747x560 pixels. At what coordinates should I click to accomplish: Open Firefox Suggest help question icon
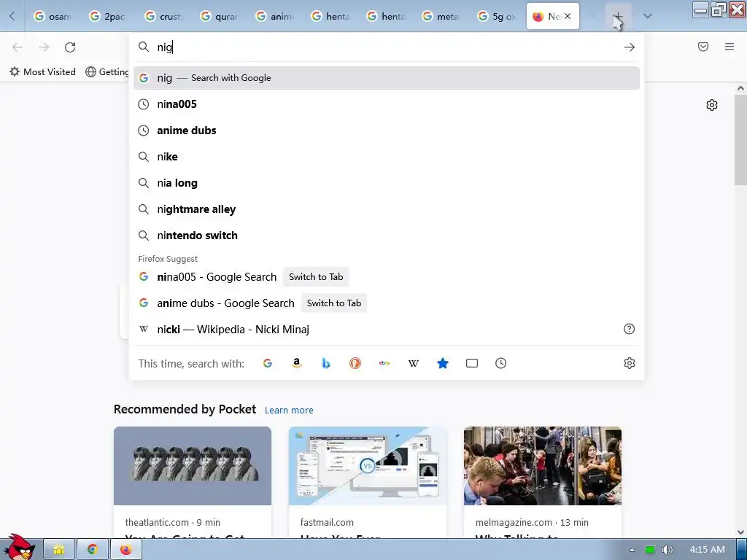coord(630,329)
